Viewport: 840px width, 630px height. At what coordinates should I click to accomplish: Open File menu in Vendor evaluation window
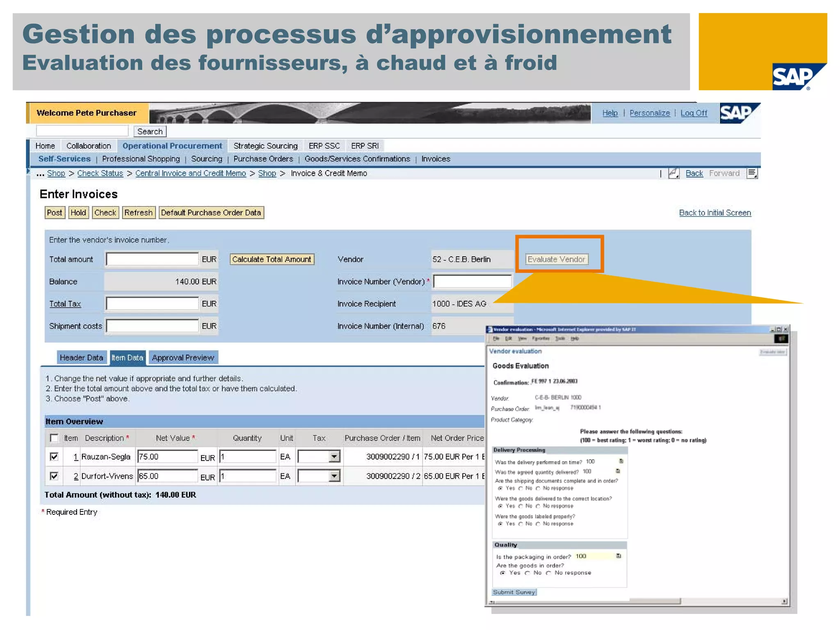(496, 339)
